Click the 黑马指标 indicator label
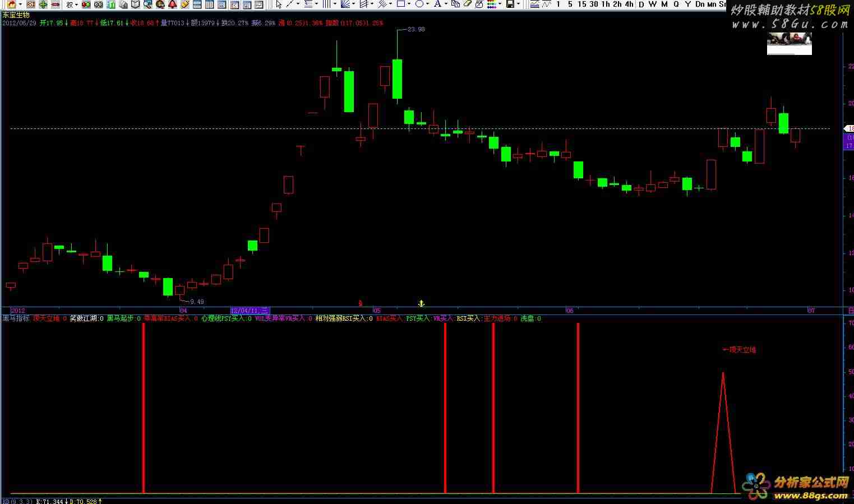 16,318
